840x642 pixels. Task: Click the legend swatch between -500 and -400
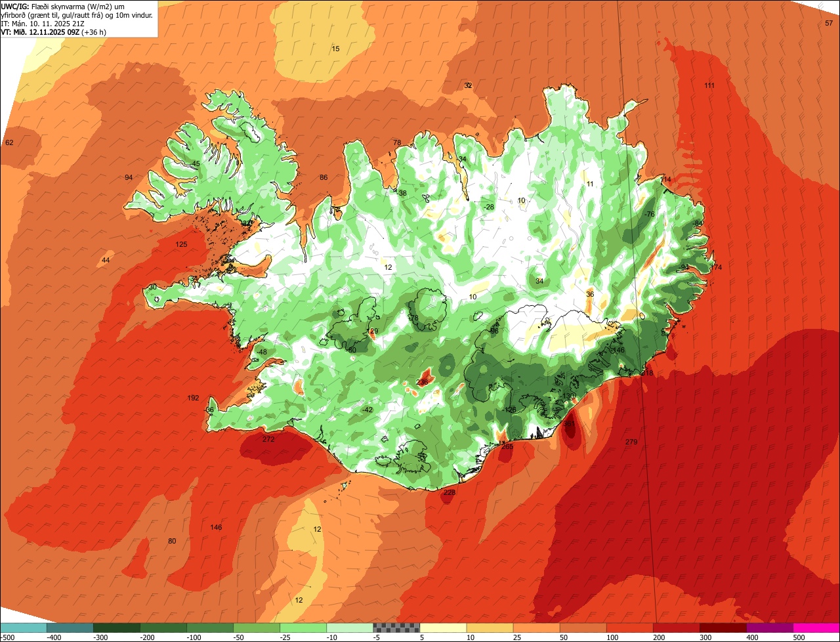(x=23, y=628)
